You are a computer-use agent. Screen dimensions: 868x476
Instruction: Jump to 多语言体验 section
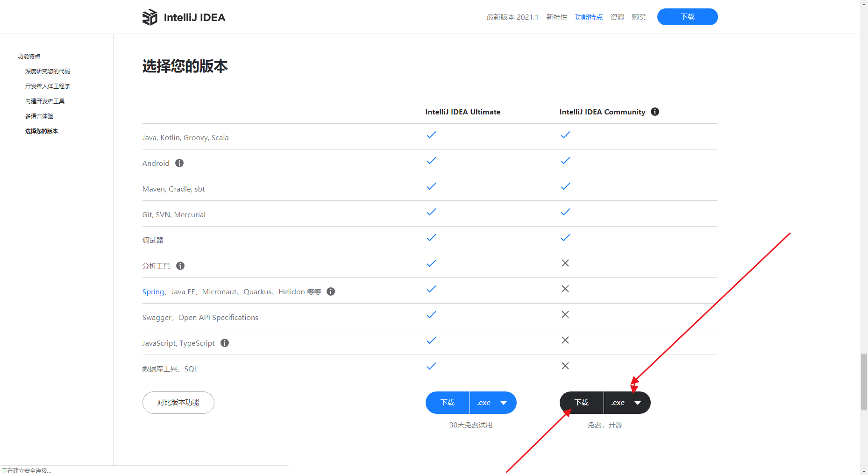point(39,116)
